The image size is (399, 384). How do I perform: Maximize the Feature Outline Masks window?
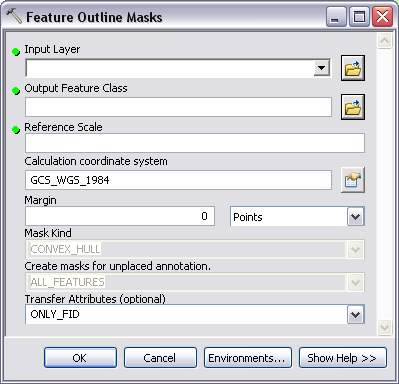pyautogui.click(x=359, y=17)
